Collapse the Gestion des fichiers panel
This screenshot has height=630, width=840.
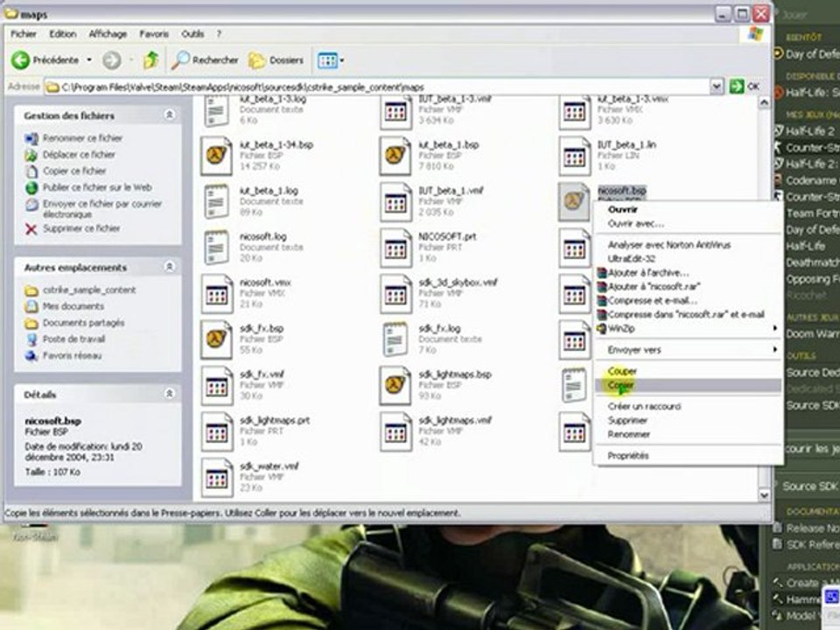pyautogui.click(x=169, y=115)
